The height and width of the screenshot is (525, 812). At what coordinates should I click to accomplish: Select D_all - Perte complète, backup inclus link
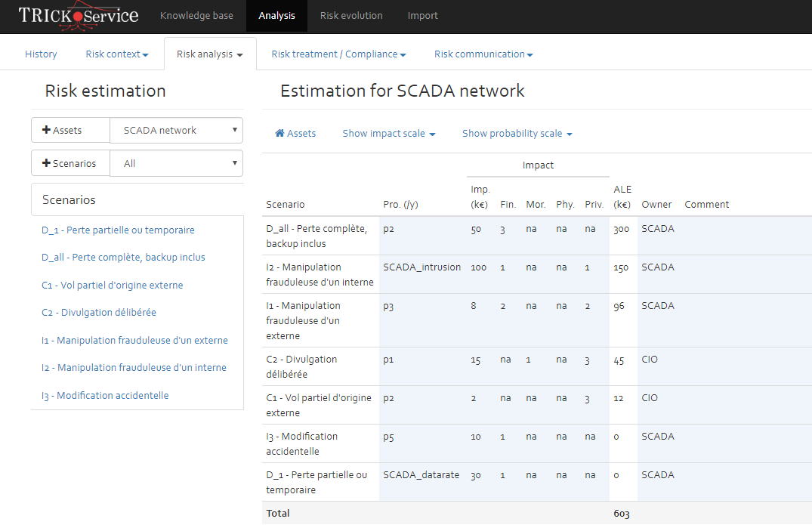click(123, 258)
